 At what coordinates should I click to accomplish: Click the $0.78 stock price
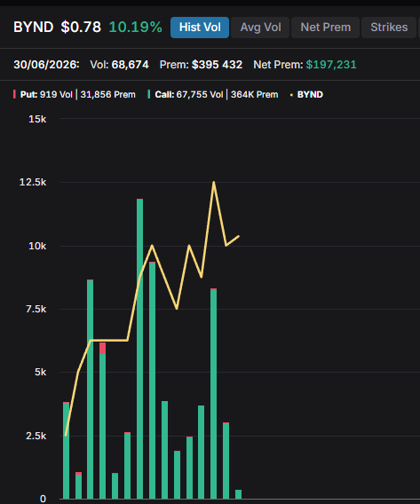81,27
